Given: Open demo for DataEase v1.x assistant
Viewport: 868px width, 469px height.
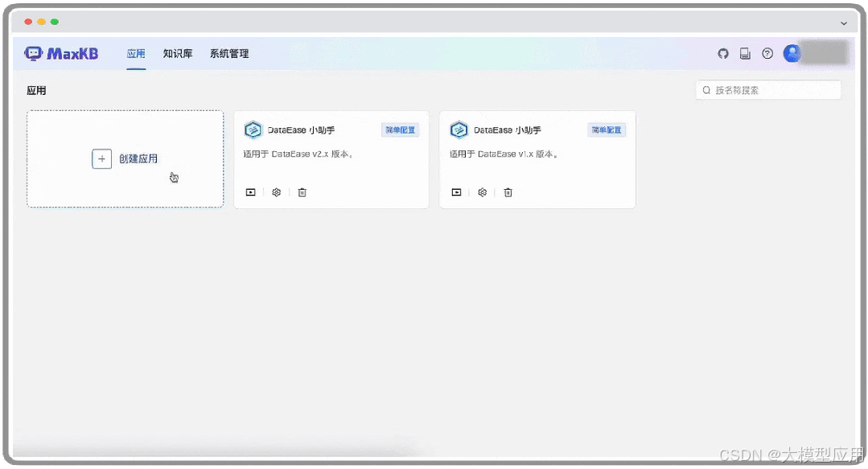Looking at the screenshot, I should [457, 192].
